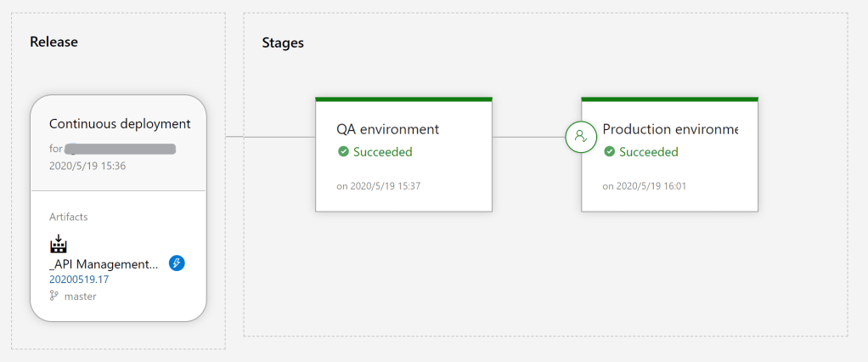This screenshot has width=868, height=362.
Task: Open pre-deployment approval icon on Production stage
Action: coord(582,136)
